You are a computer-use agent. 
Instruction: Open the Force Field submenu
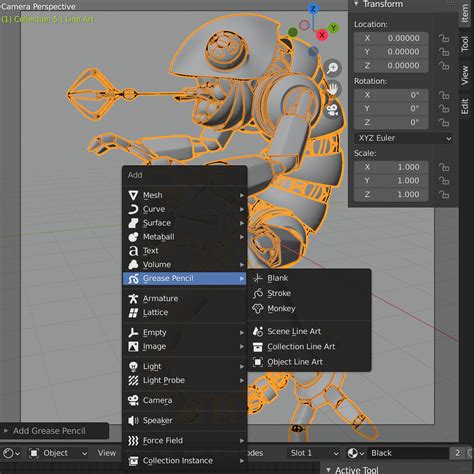coord(185,441)
